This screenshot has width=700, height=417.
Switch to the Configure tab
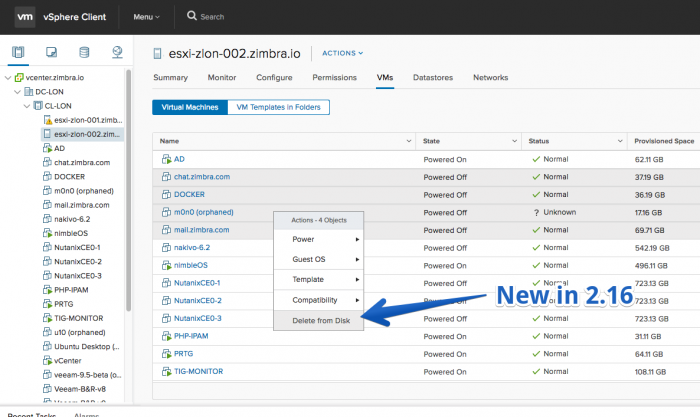point(274,78)
